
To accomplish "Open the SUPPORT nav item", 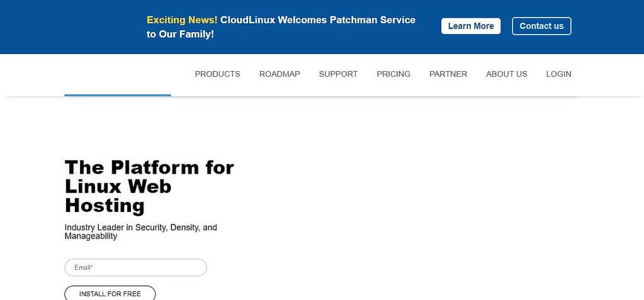I will (338, 74).
